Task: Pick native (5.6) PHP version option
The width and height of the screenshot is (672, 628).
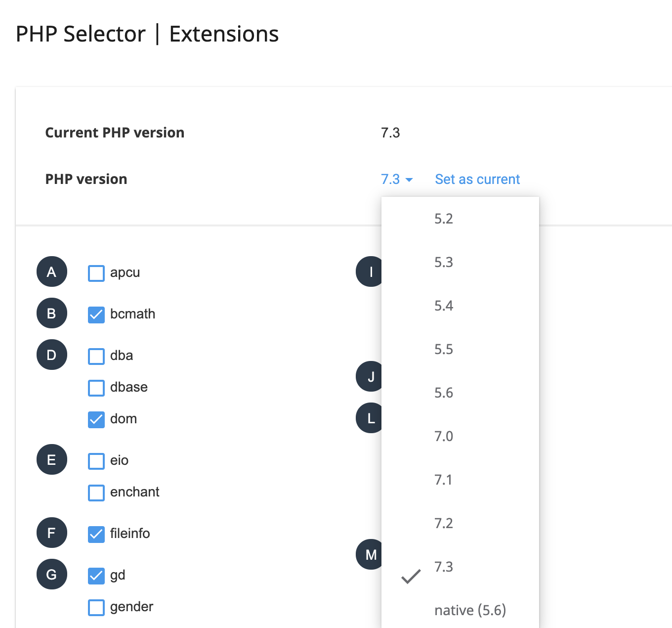Action: click(470, 611)
